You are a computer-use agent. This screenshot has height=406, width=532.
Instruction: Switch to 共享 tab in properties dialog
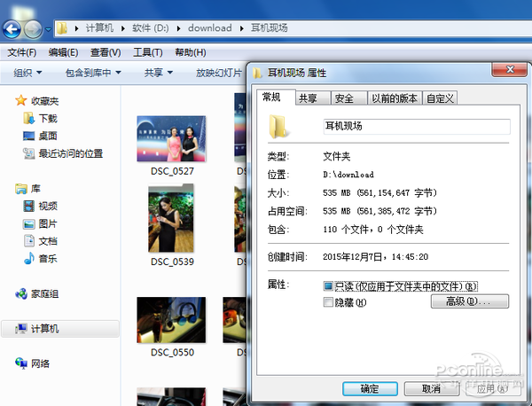(x=312, y=98)
